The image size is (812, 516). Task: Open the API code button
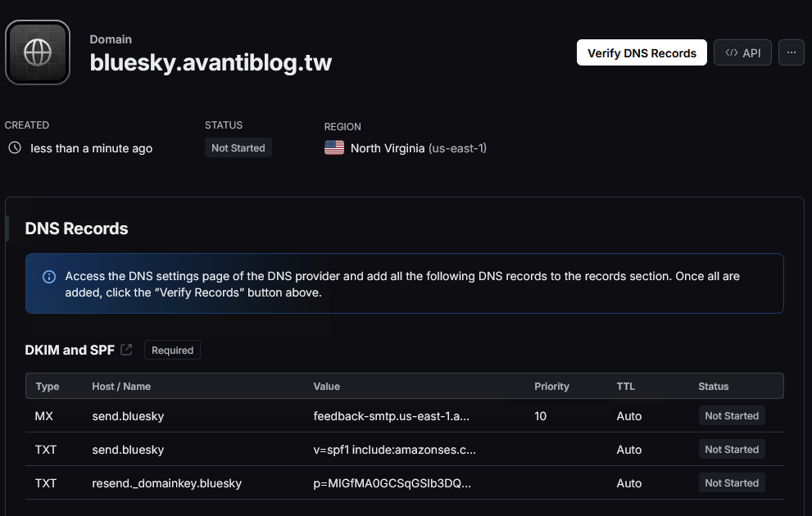742,52
